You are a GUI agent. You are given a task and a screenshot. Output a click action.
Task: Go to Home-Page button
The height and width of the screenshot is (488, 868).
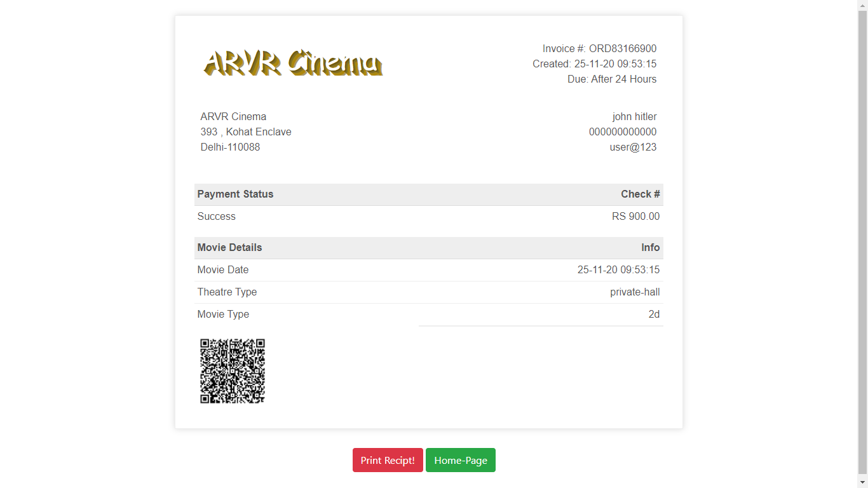[x=461, y=460]
